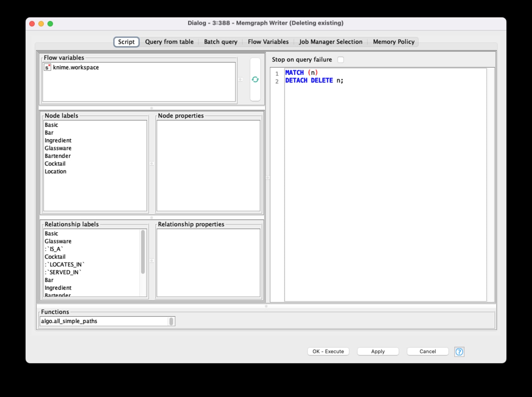Click the Cancel button
The width and height of the screenshot is (532, 397).
(x=428, y=351)
